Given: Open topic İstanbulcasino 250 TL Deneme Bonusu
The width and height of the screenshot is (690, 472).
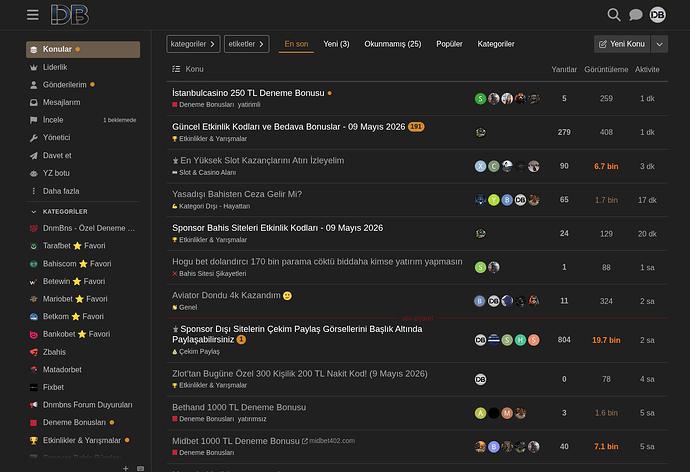Looking at the screenshot, I should (x=248, y=93).
